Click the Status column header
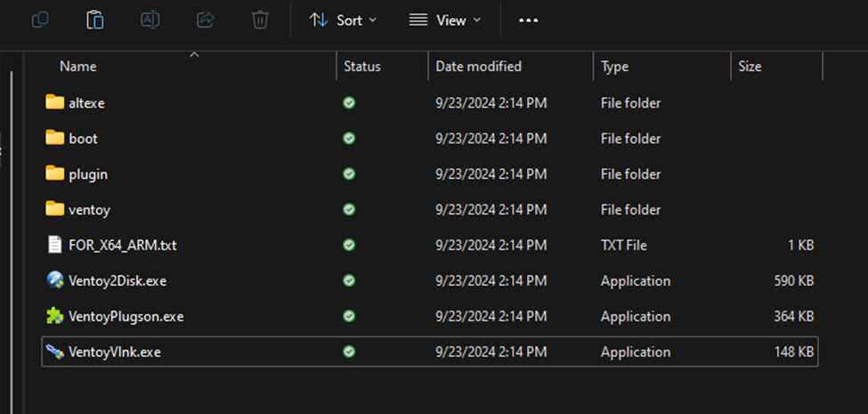Image resolution: width=868 pixels, height=414 pixels. [362, 67]
